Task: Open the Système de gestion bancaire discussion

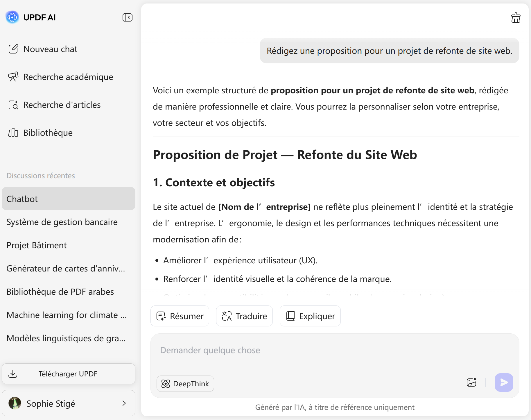Action: 62,222
